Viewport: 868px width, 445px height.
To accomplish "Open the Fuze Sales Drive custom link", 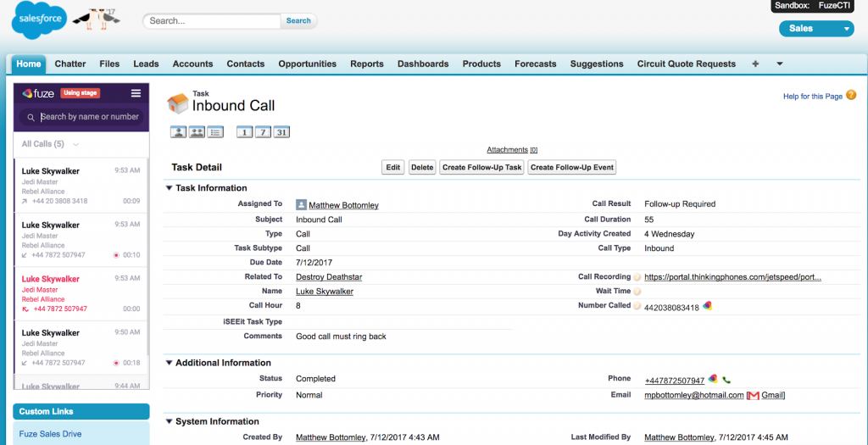I will (50, 434).
